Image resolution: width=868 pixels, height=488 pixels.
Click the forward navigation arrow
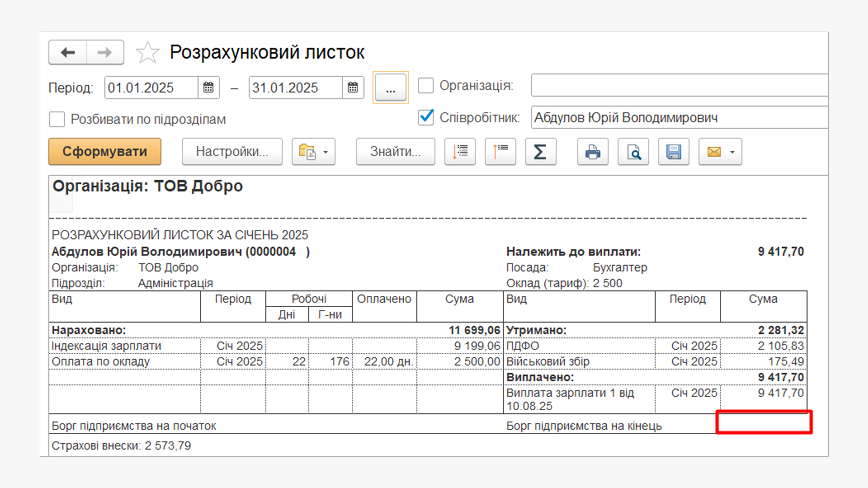105,52
